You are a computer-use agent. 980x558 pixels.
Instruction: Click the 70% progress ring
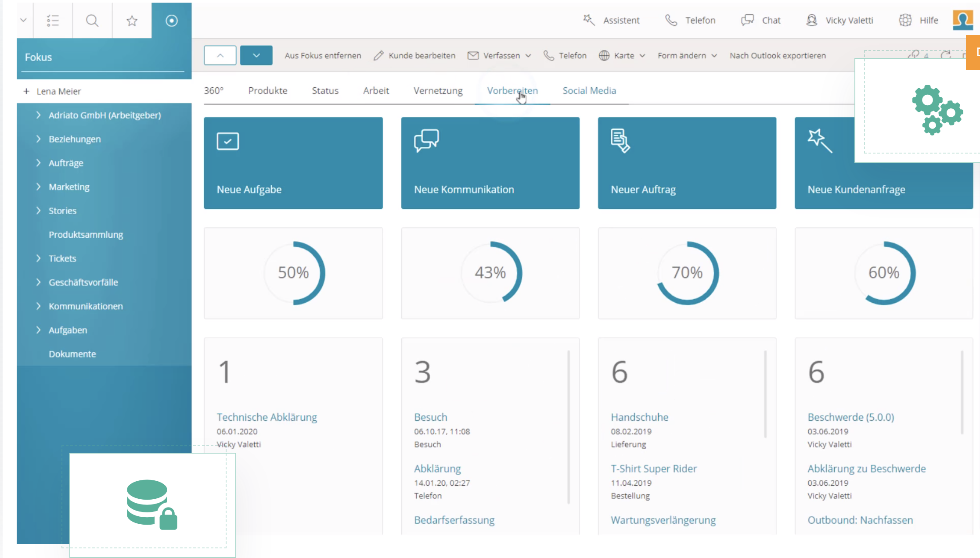687,273
